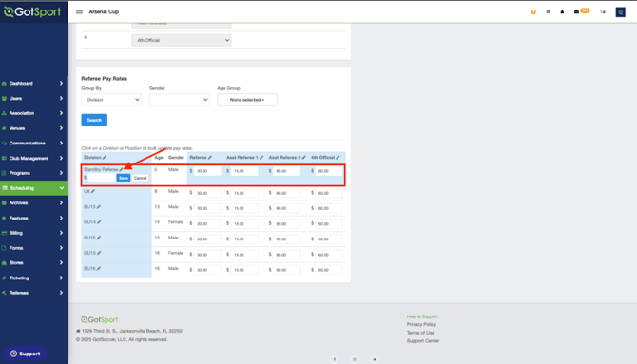Click the Twitter icon in footer
This screenshot has height=364, width=637.
pos(375,359)
